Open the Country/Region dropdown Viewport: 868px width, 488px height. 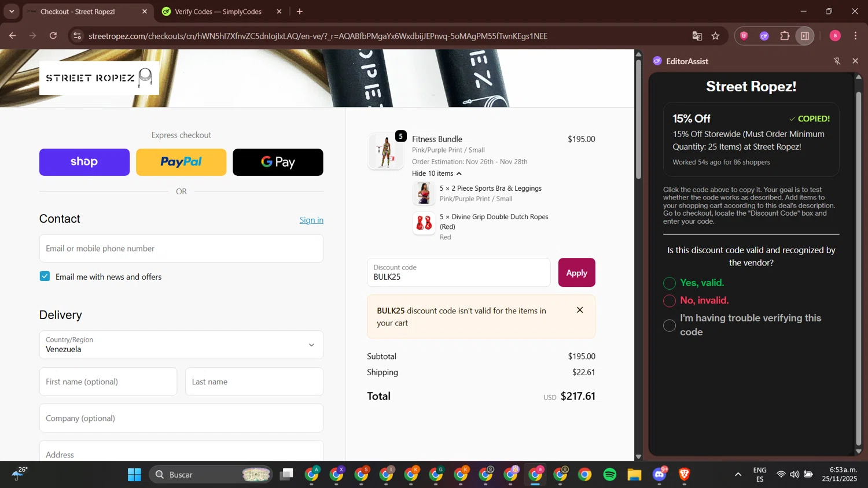click(x=181, y=345)
